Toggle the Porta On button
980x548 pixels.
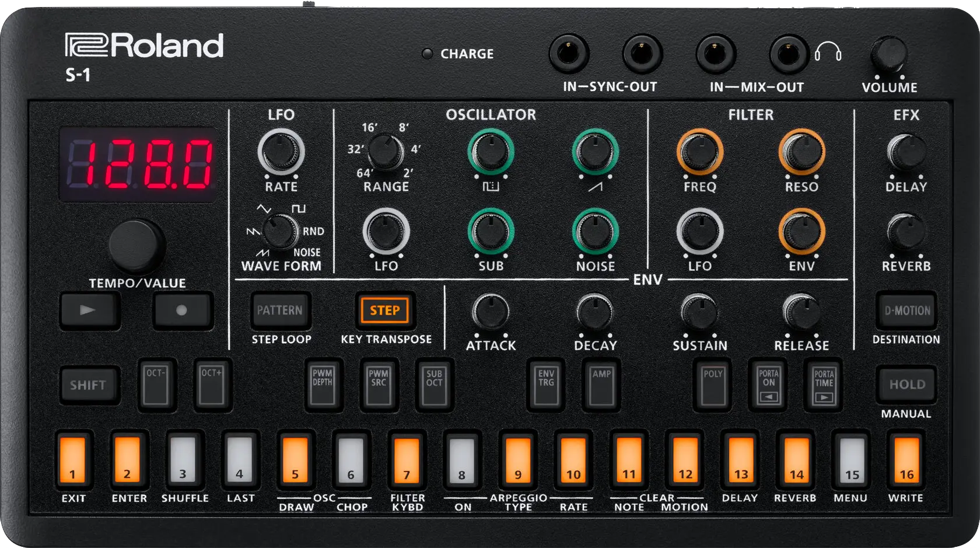(x=768, y=385)
